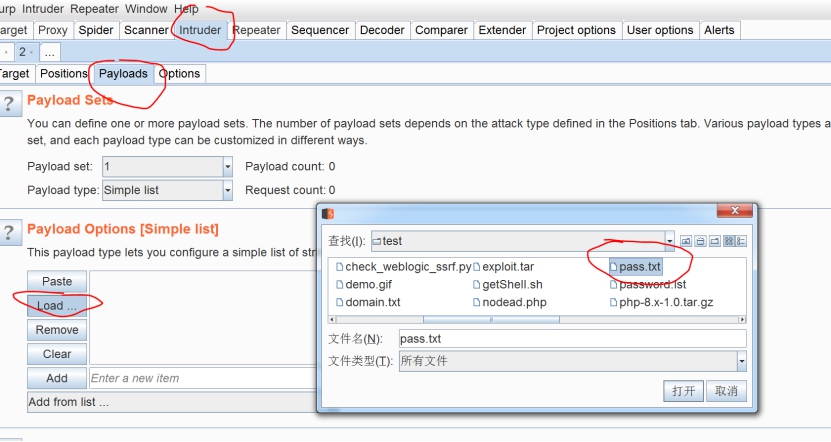
Task: Close the file chooser dialog with X
Action: tap(735, 211)
